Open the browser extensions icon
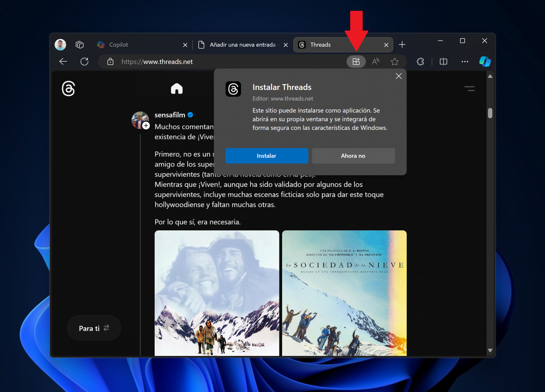Viewport: 545px width, 392px height. (420, 61)
